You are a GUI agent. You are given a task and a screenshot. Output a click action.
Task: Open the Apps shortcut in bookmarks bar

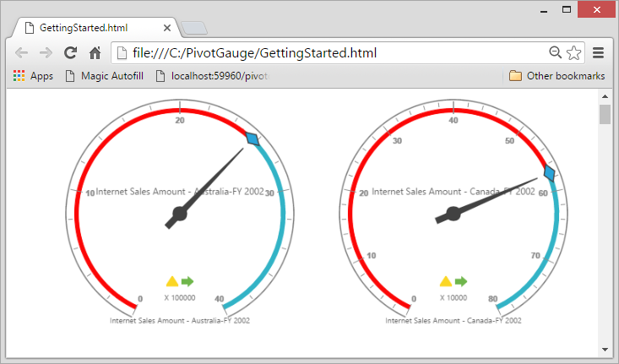pyautogui.click(x=33, y=76)
